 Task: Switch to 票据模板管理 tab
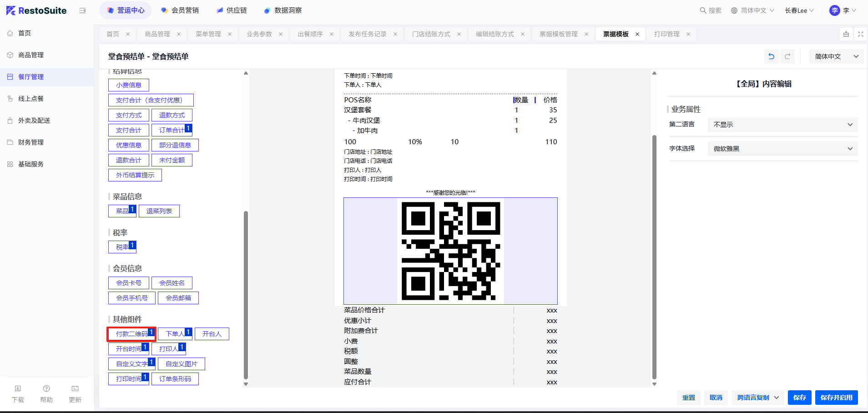point(559,34)
